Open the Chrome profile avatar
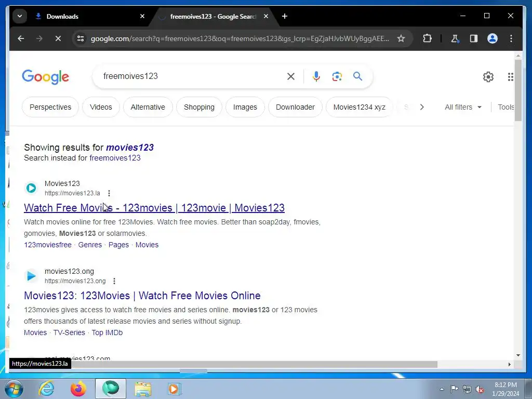The height and width of the screenshot is (399, 532). tap(493, 38)
